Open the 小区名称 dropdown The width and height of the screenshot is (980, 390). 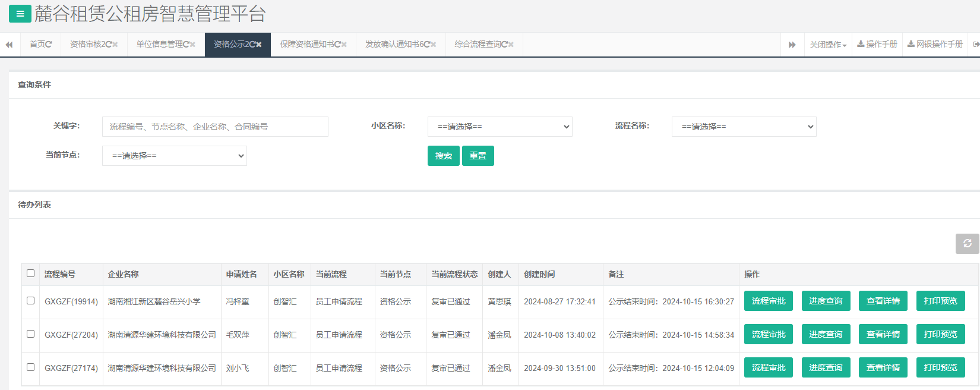pyautogui.click(x=500, y=127)
